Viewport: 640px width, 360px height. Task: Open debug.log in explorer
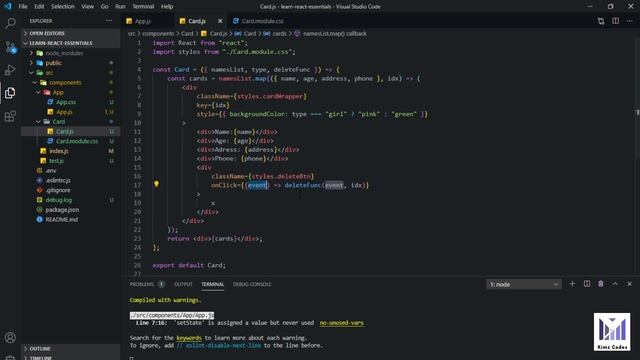click(x=71, y=200)
